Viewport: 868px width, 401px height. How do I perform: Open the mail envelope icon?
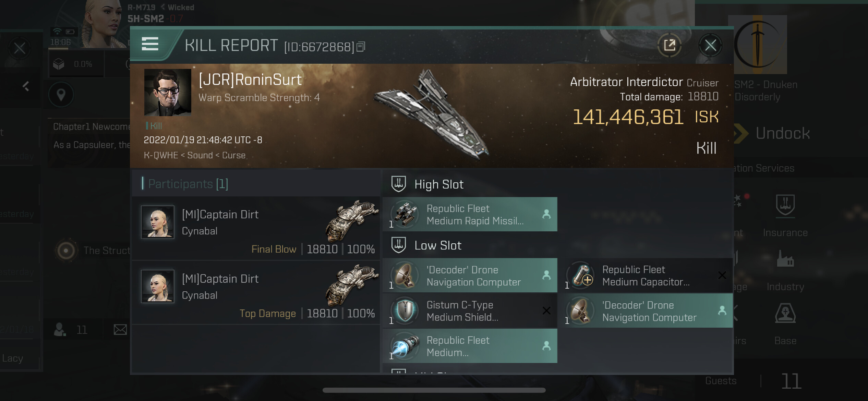pos(120,330)
